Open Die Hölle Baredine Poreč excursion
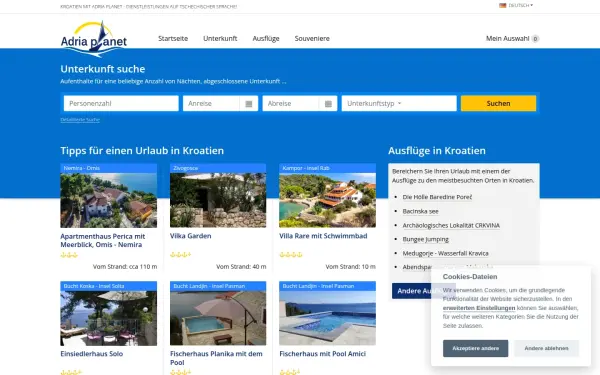600x375 pixels. pyautogui.click(x=437, y=197)
